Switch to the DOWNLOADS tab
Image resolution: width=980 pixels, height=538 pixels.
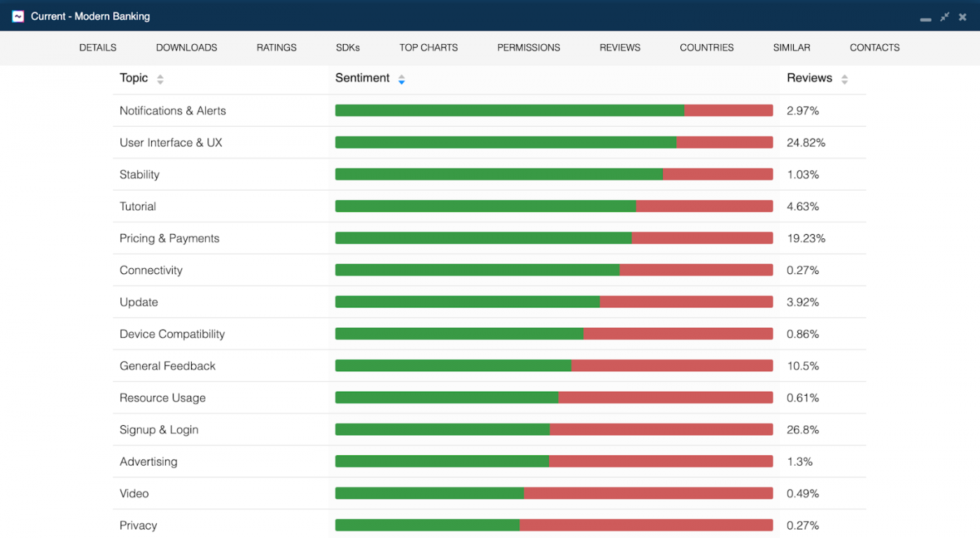point(186,47)
